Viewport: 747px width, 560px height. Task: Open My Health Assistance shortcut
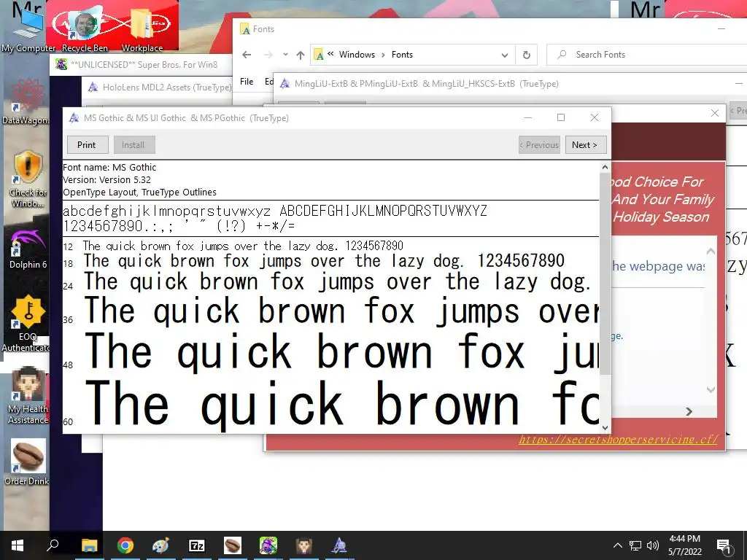click(x=28, y=396)
